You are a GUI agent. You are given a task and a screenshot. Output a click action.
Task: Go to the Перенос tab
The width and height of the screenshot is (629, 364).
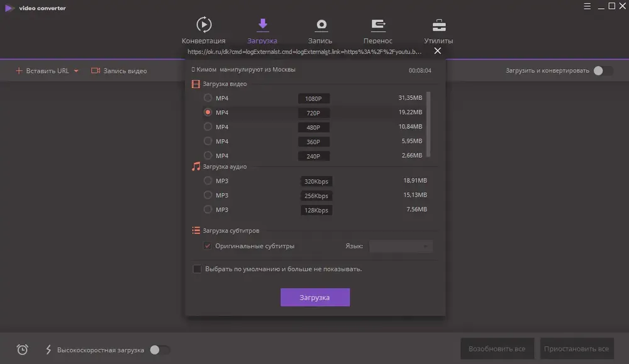click(x=378, y=30)
